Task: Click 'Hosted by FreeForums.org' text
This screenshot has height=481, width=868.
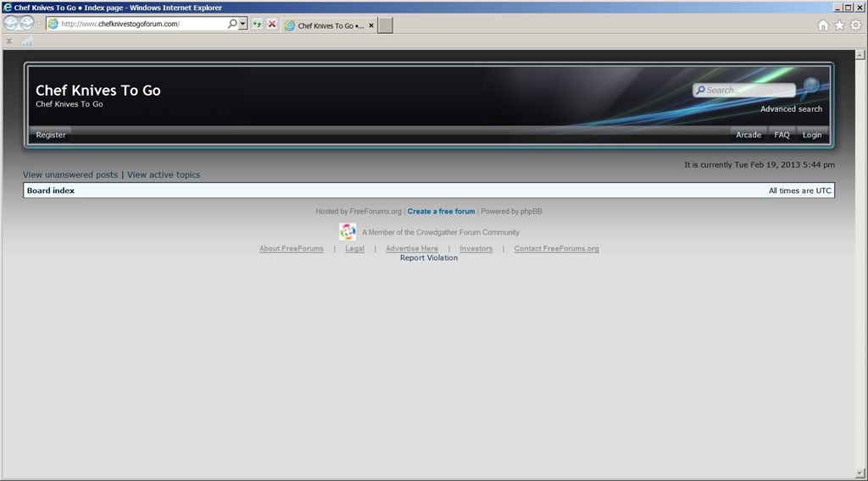Action: tap(359, 211)
